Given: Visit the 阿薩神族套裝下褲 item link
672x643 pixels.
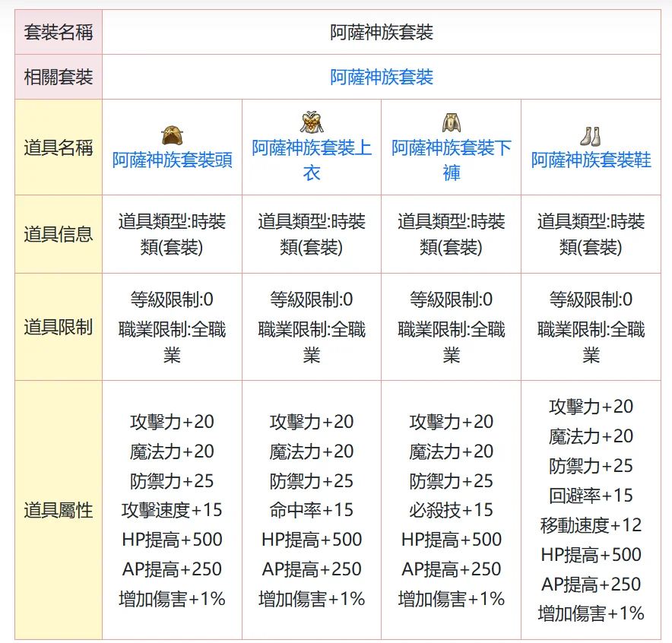Looking at the screenshot, I should pyautogui.click(x=452, y=160).
